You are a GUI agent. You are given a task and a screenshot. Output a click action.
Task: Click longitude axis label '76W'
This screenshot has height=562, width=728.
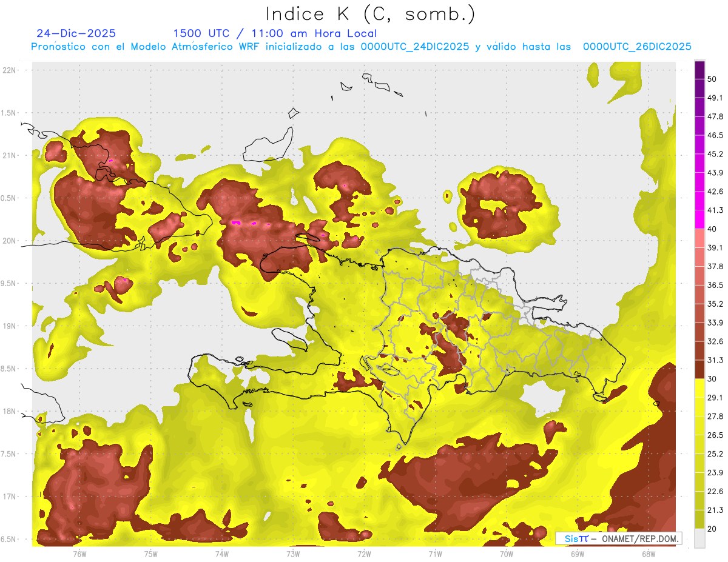tap(79, 554)
